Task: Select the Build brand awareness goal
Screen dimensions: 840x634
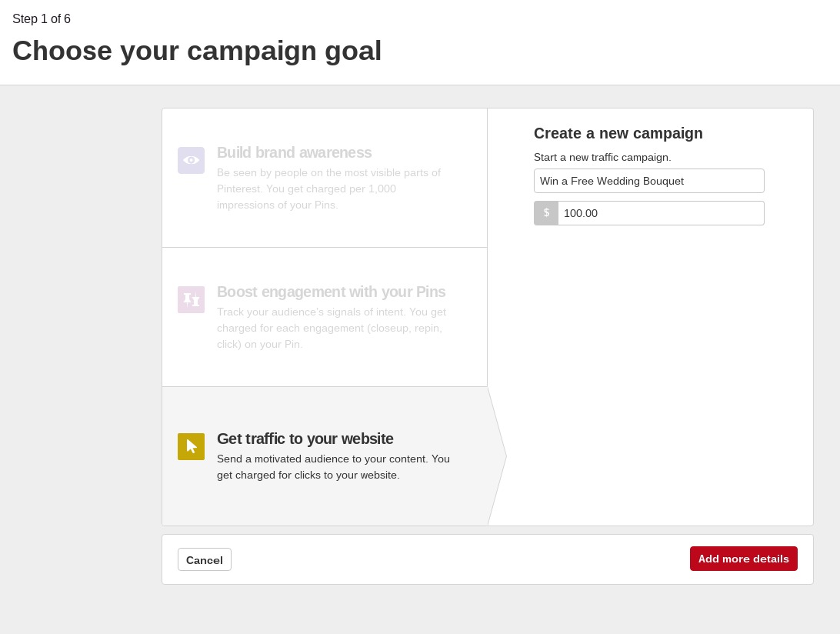Action: (325, 178)
